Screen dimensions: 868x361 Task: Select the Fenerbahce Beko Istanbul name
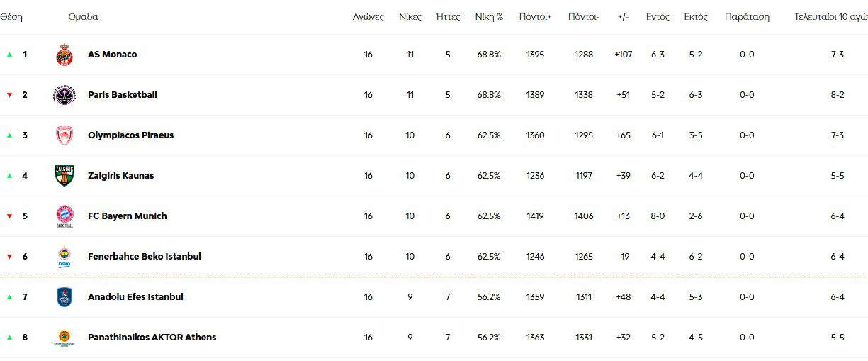144,257
